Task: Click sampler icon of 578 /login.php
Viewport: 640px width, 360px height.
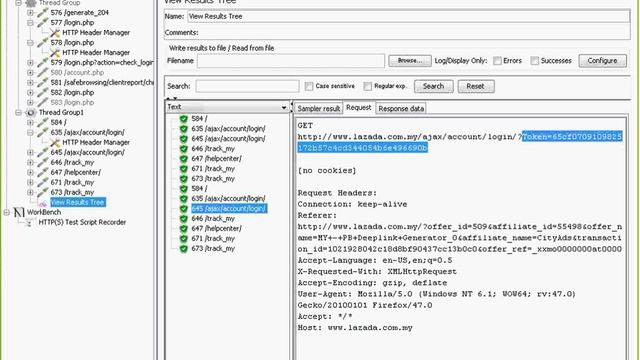Action: click(42, 42)
